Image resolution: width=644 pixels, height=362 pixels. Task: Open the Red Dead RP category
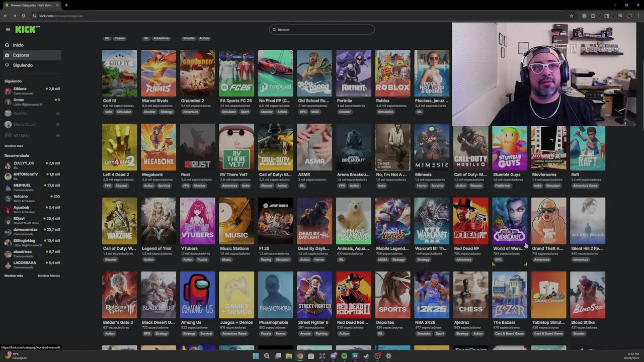(x=471, y=221)
